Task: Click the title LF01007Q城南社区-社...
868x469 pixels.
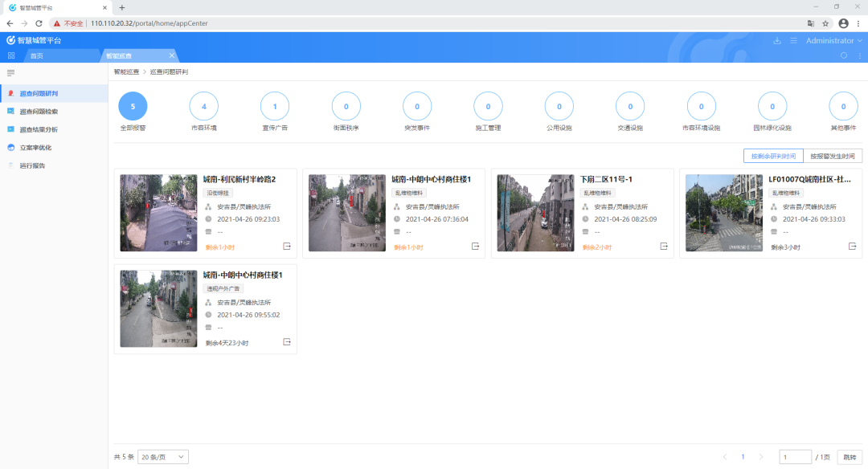Action: pos(809,179)
